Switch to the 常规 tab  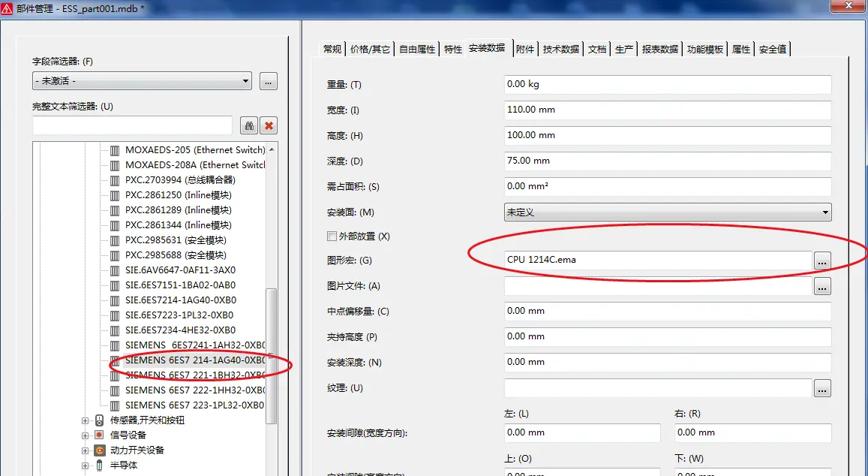(x=332, y=50)
